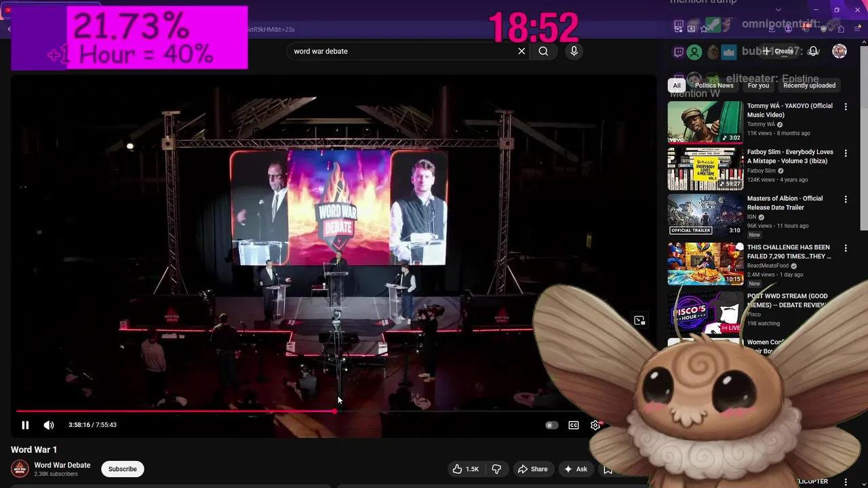The image size is (868, 488).
Task: Start voice search with the microphone icon
Action: [574, 51]
